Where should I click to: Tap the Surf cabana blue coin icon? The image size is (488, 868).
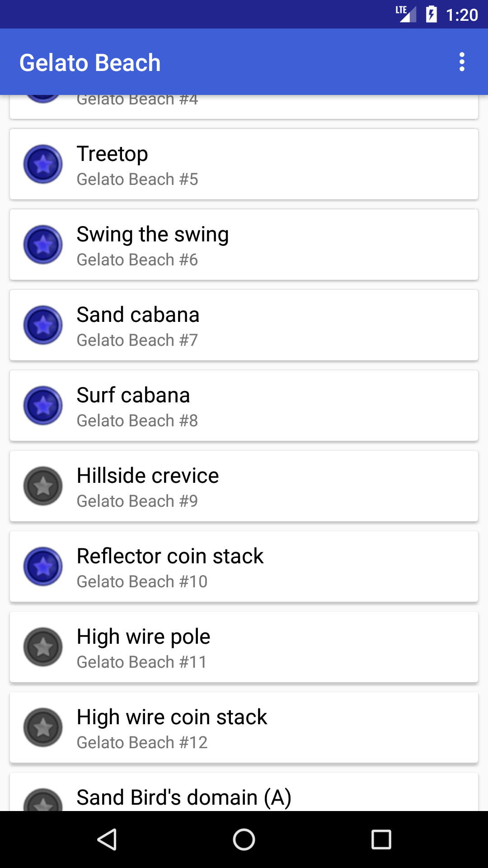(43, 406)
